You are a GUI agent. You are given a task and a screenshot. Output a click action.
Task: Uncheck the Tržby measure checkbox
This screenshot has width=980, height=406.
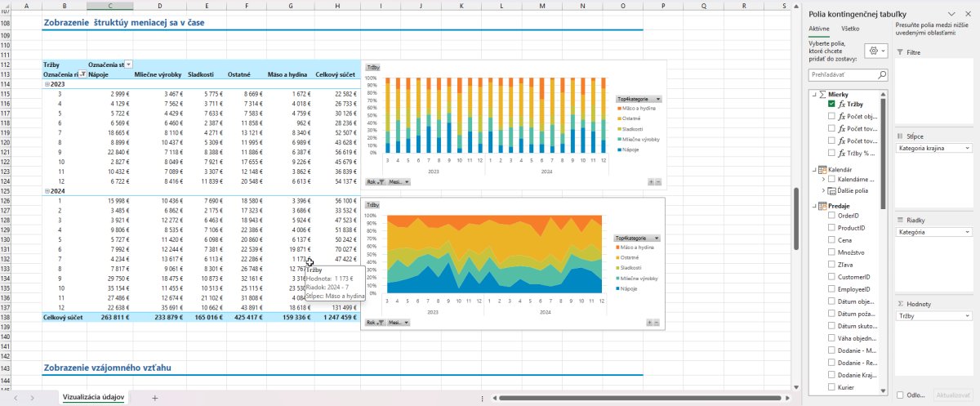pos(831,105)
